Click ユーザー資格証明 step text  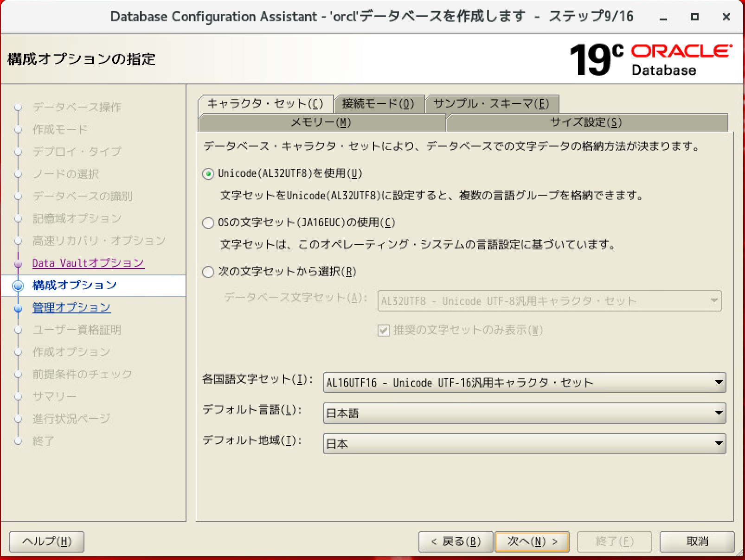tap(77, 330)
